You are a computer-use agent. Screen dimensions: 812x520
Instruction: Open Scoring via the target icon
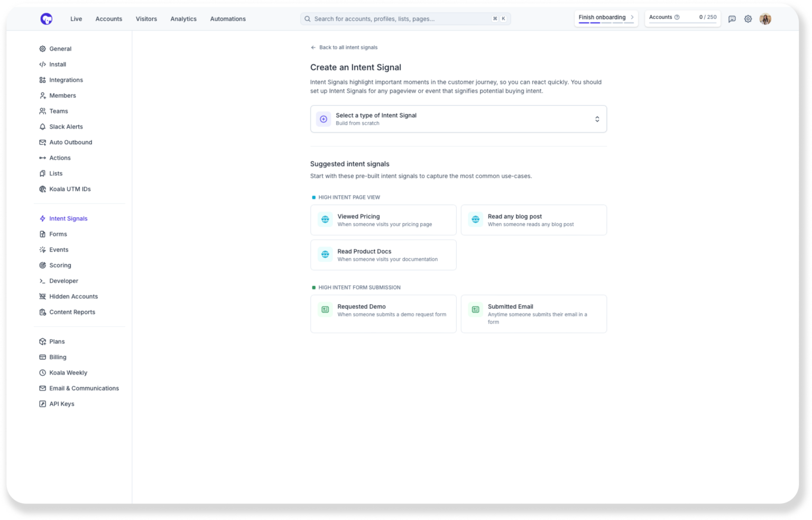point(42,265)
